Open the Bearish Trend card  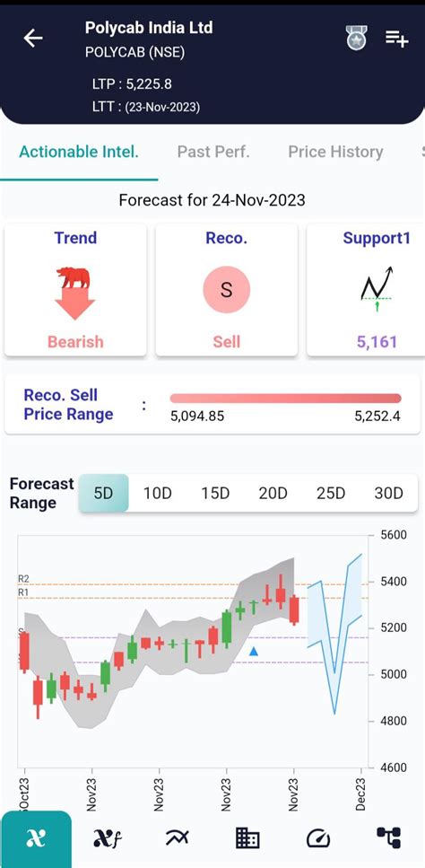tap(75, 290)
